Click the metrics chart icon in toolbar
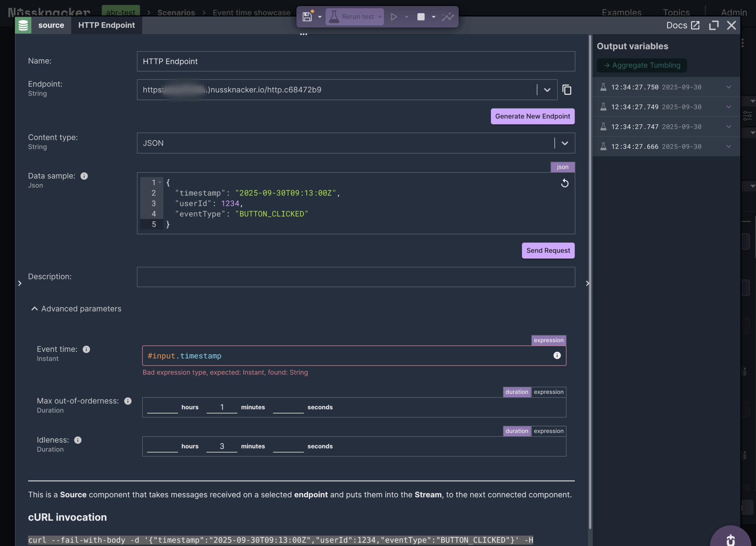The width and height of the screenshot is (756, 546). tap(448, 17)
